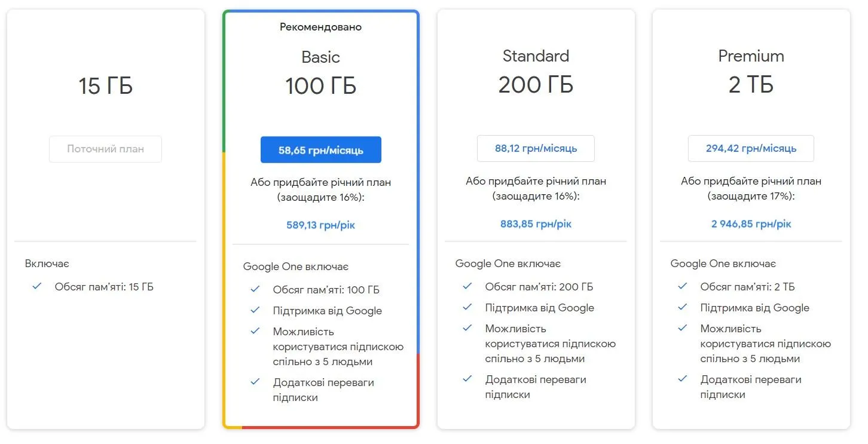Open the yearly «2 946,85 грн/рік» Premium price link
Image resolution: width=868 pixels, height=444 pixels.
point(750,223)
